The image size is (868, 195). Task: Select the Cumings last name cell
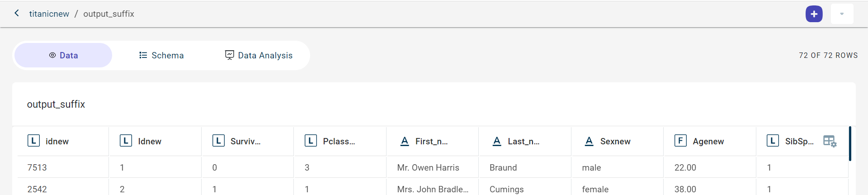point(506,189)
